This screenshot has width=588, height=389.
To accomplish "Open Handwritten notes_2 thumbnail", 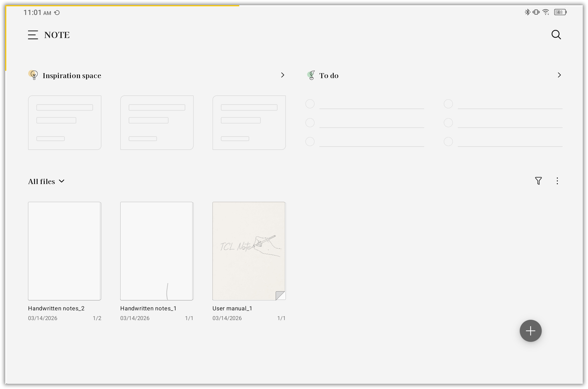I will 64,251.
